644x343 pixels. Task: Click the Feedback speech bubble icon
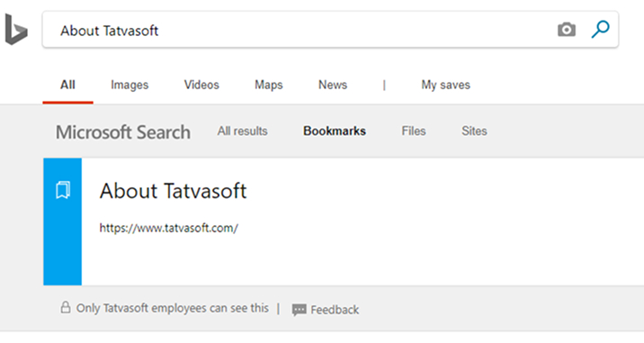[299, 310]
